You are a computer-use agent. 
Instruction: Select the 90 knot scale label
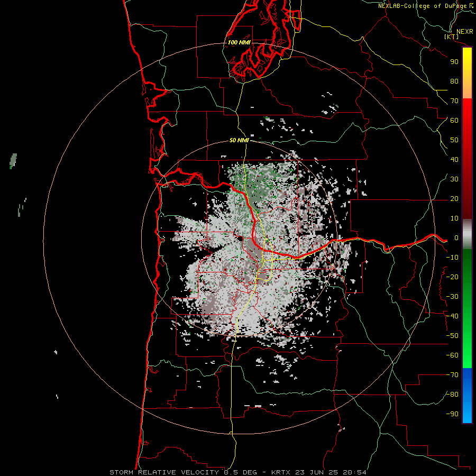click(454, 62)
